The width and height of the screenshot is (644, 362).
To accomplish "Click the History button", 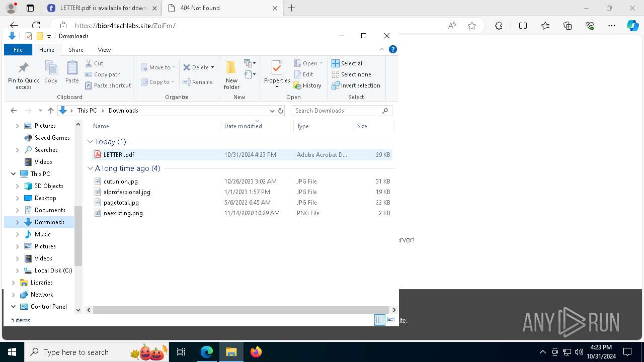I will pos(307,85).
